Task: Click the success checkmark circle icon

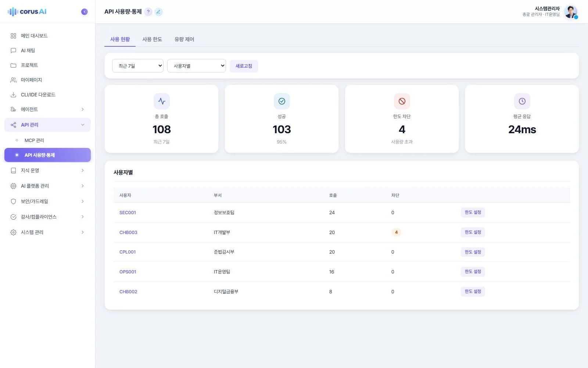Action: (x=282, y=101)
